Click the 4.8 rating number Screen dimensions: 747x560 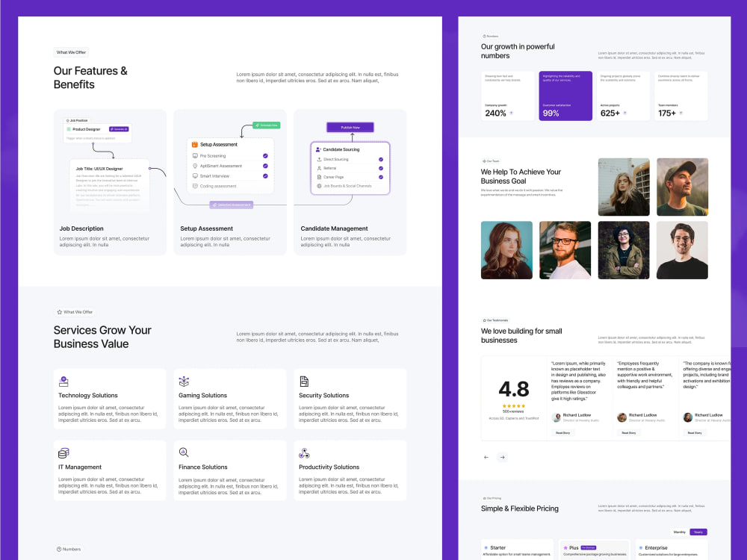coord(514,389)
